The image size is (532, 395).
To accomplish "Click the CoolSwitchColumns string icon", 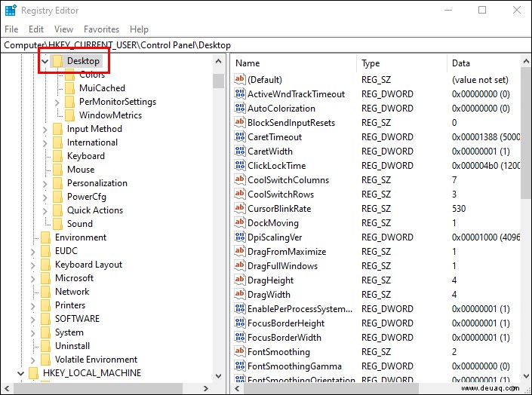I will click(x=239, y=179).
